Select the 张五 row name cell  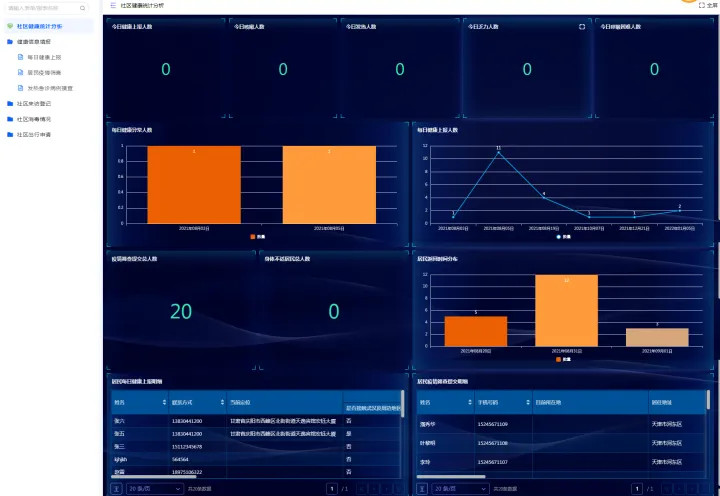(x=119, y=434)
